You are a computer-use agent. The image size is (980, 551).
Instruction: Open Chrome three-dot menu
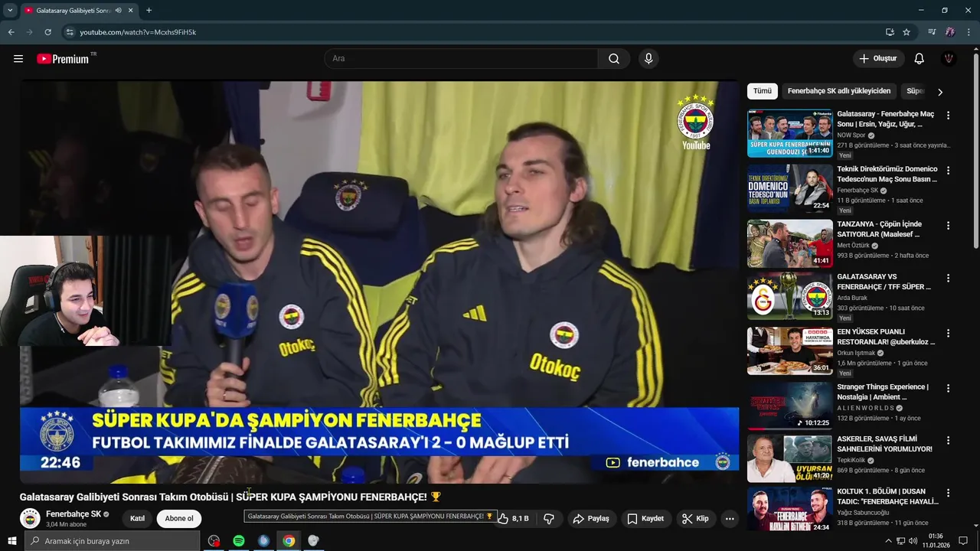tap(969, 32)
